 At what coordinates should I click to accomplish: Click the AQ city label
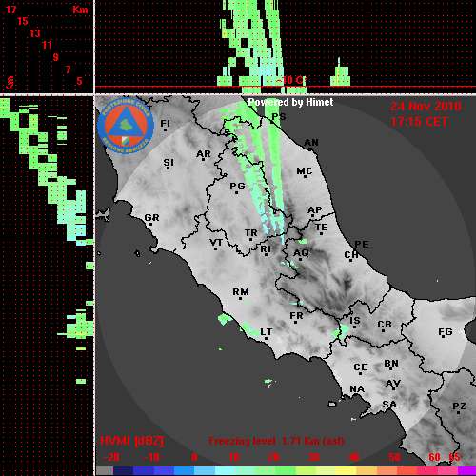click(301, 253)
